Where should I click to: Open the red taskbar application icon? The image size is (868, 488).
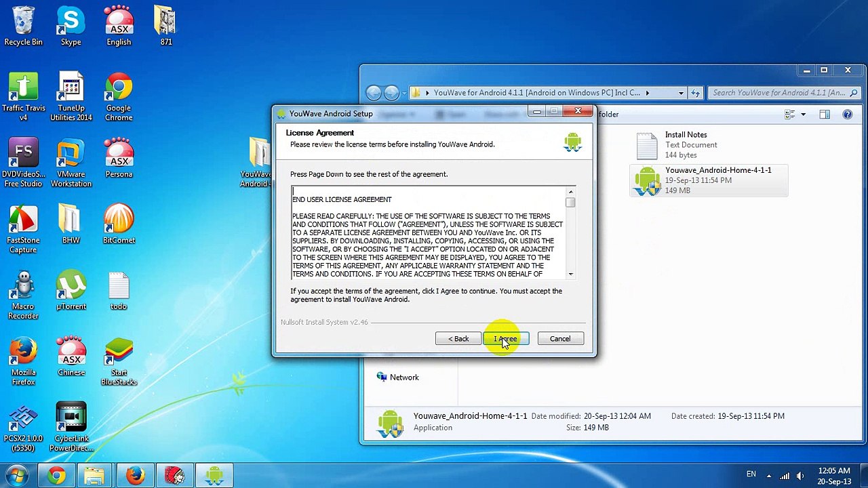tap(175, 475)
